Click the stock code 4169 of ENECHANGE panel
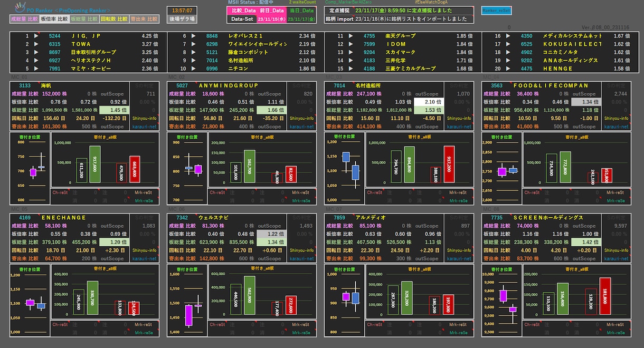644x348 pixels. [25, 217]
